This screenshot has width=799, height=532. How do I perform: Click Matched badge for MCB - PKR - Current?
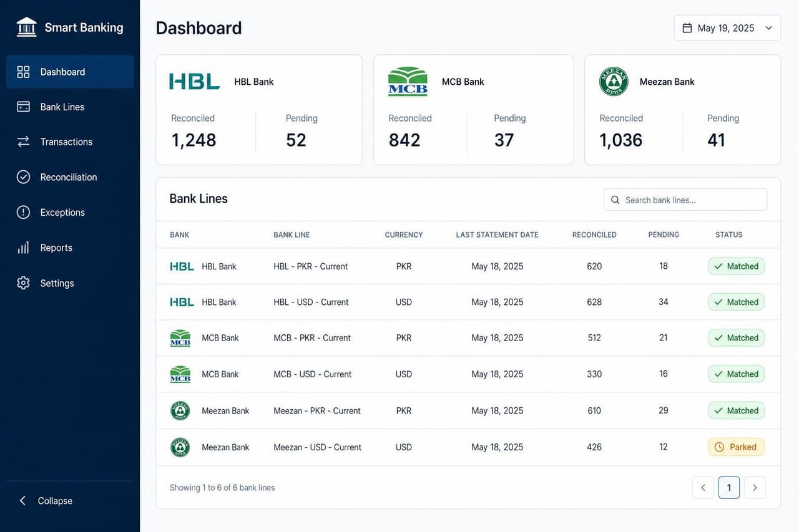[736, 338]
